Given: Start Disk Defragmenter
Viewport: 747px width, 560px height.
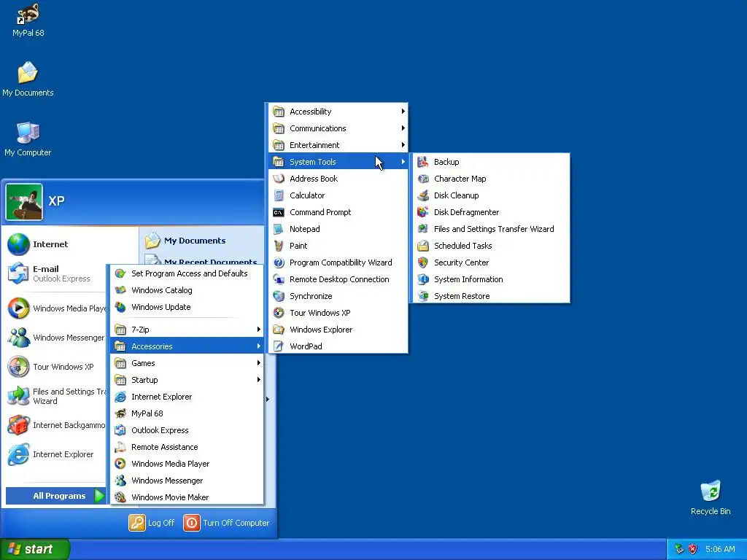Looking at the screenshot, I should (491, 212).
